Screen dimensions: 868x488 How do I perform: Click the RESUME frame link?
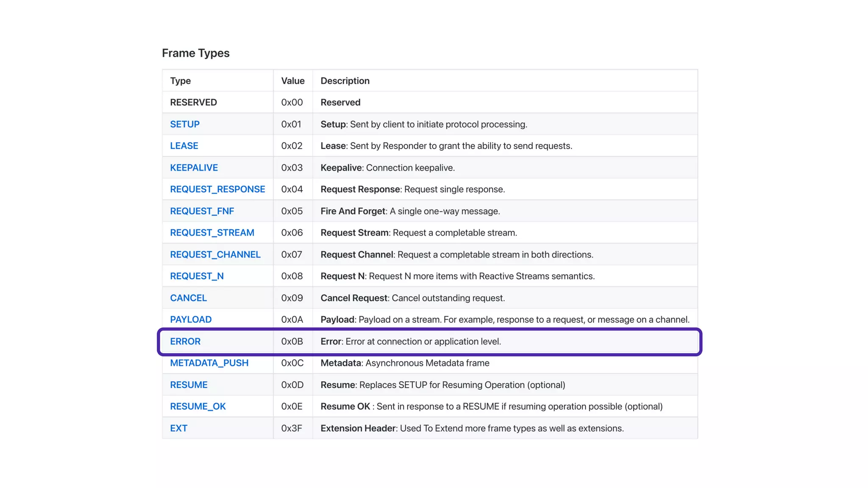pos(189,385)
